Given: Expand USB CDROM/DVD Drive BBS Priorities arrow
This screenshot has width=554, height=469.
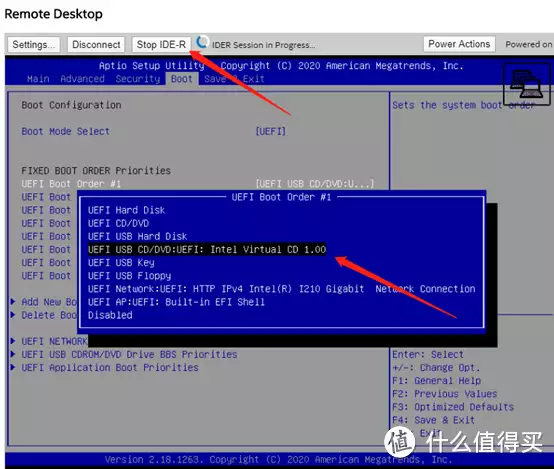Looking at the screenshot, I should 13,354.
